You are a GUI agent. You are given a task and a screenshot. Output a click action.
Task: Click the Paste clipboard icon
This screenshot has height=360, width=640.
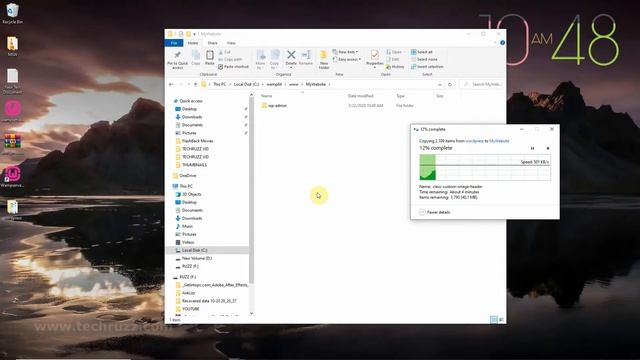click(x=210, y=58)
